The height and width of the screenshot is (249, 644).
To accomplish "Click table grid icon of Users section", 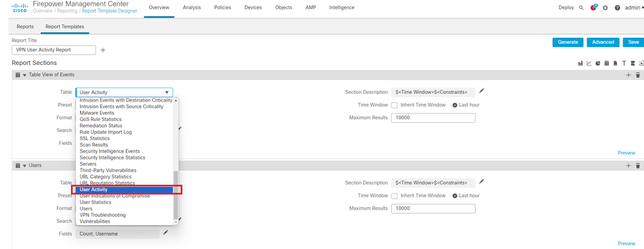I will [x=17, y=166].
